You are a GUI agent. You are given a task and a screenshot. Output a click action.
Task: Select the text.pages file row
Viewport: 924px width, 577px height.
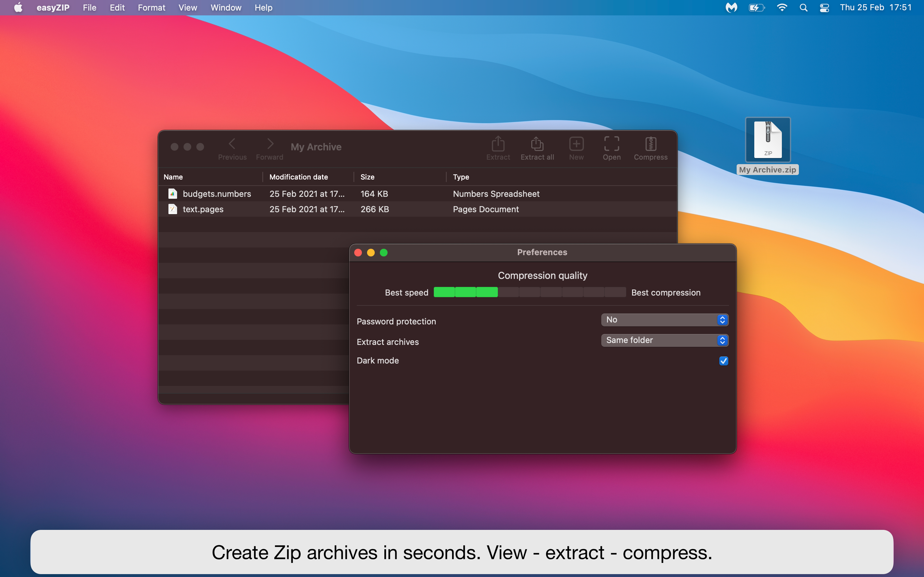point(203,209)
